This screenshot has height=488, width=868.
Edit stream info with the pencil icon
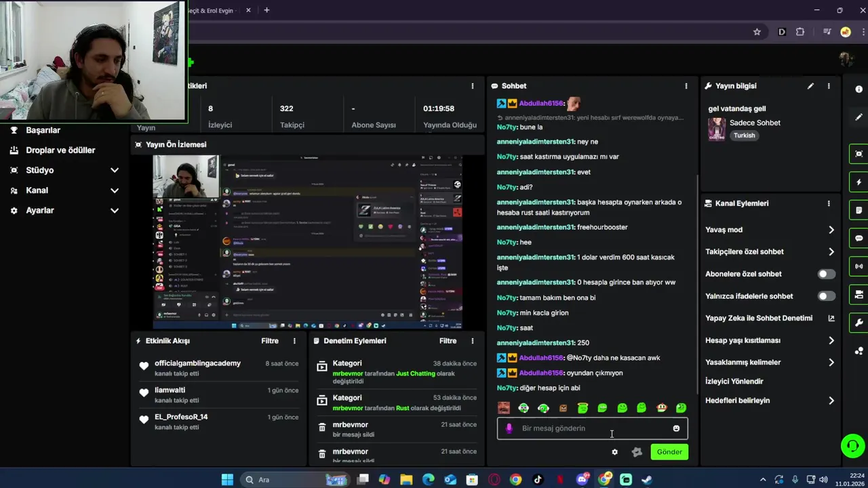coord(810,86)
